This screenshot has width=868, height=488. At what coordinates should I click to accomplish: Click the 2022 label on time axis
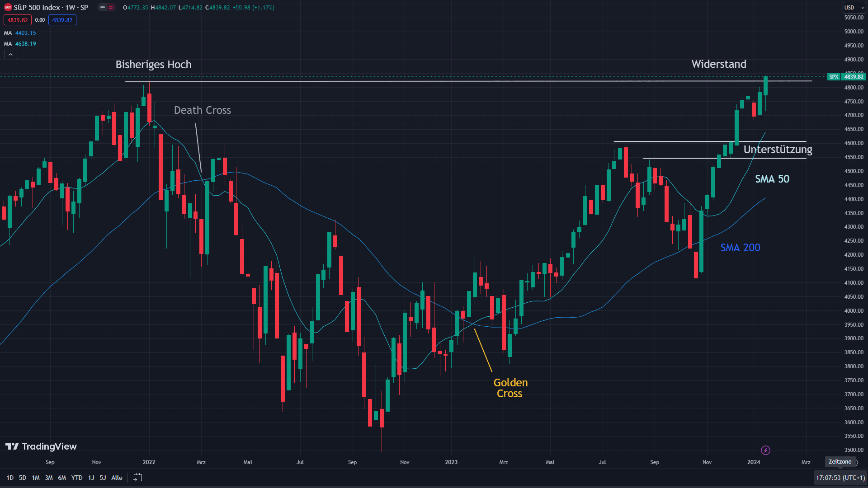click(x=149, y=462)
